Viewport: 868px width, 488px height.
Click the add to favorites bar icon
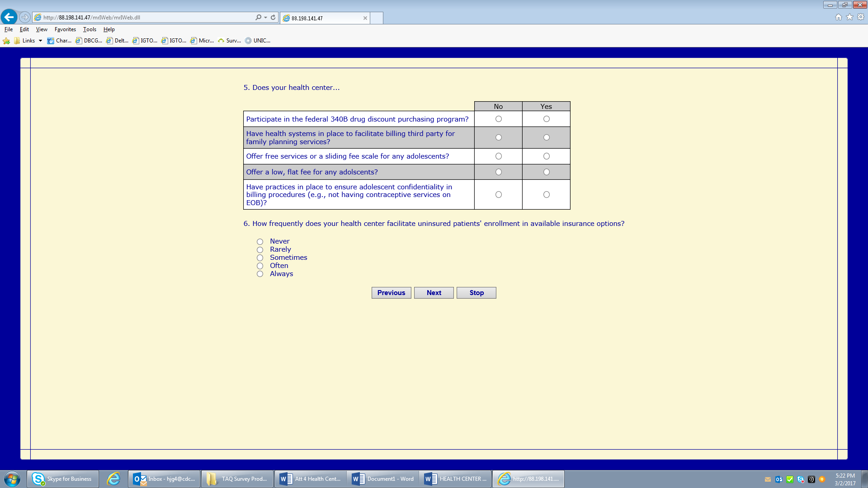[6, 41]
